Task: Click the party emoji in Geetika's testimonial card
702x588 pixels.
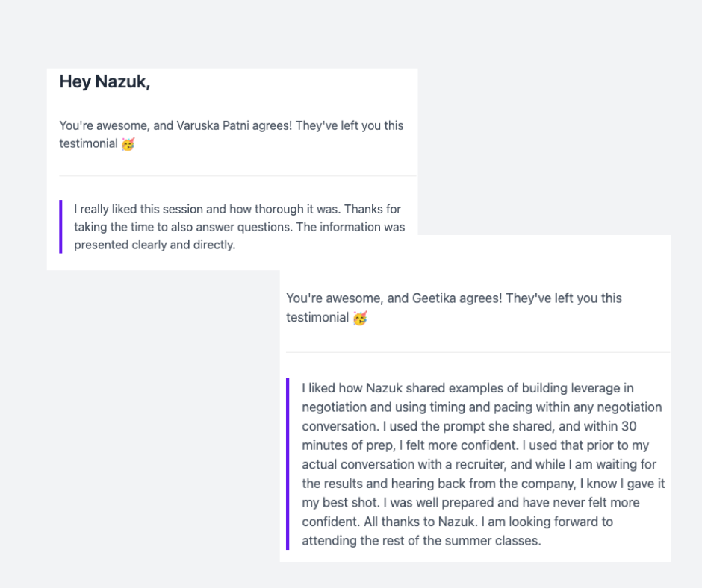Action: (x=361, y=318)
